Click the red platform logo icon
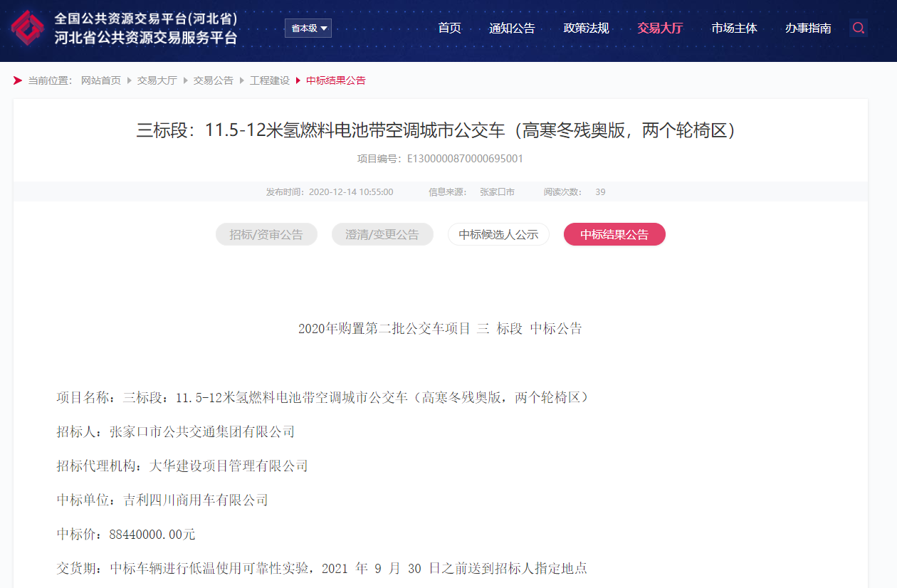Viewport: 897px width, 588px height. [x=27, y=28]
